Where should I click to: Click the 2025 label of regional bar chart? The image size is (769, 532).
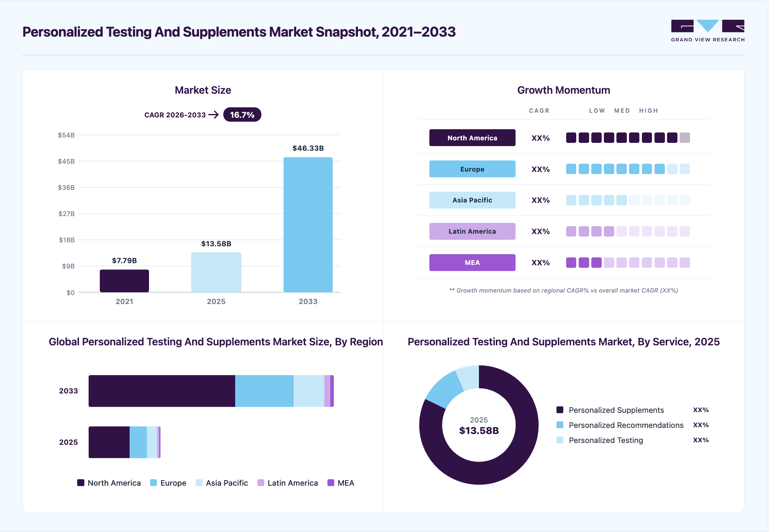pos(68,442)
